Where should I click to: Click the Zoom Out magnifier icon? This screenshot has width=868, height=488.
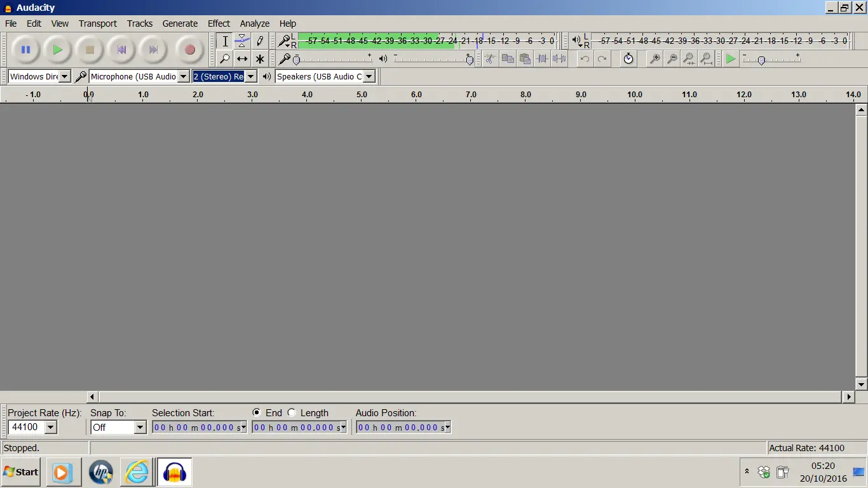(672, 58)
